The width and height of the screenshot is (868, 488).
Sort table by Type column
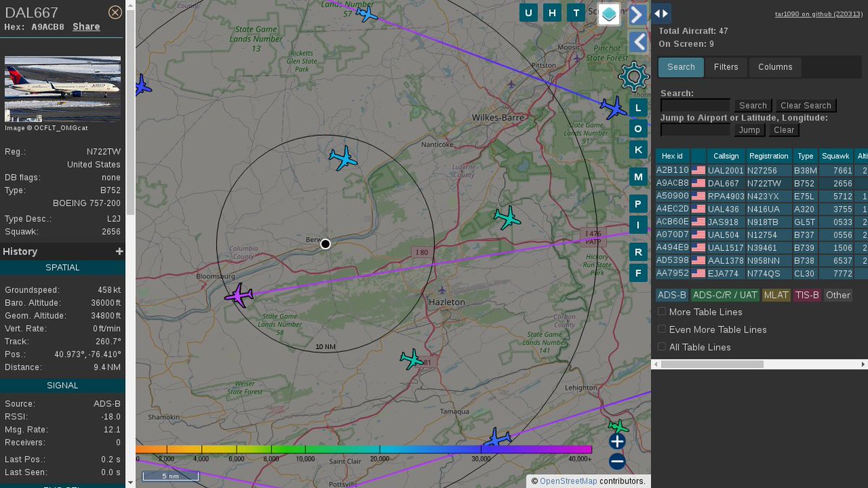coord(805,156)
